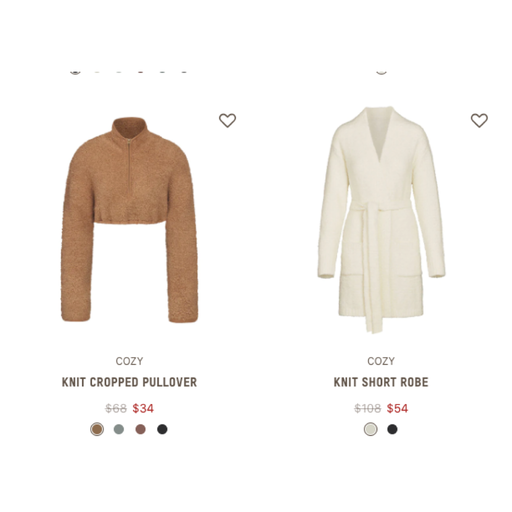The image size is (512, 512).
Task: Choose the grey-green swatch for the pullover
Action: (119, 429)
